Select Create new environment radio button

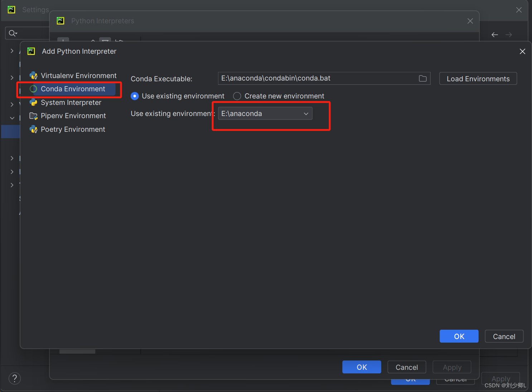click(x=237, y=96)
